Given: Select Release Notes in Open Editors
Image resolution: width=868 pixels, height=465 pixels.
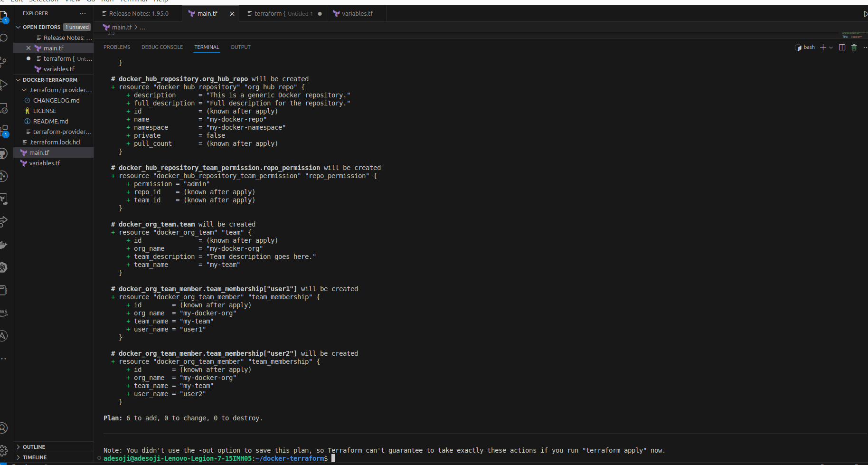Looking at the screenshot, I should tap(64, 38).
